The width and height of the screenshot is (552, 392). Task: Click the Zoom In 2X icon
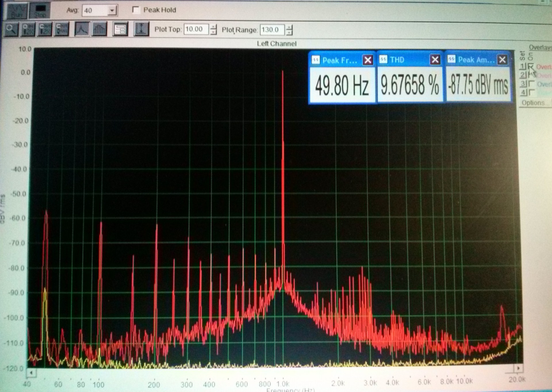pyautogui.click(x=28, y=29)
